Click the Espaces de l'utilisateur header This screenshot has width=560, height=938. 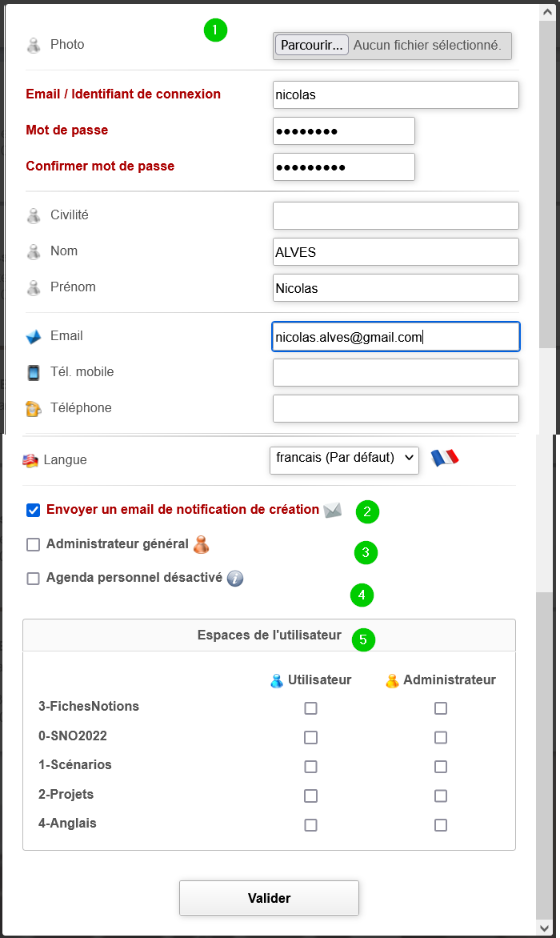(269, 635)
